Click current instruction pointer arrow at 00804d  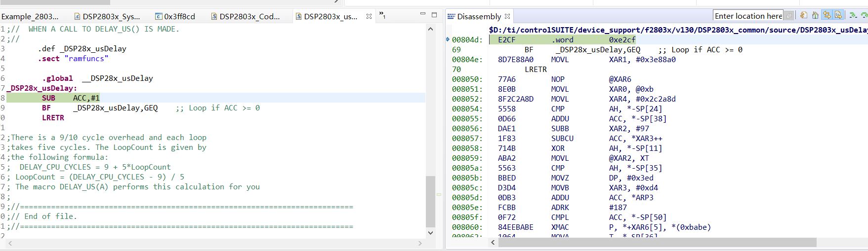point(448,39)
